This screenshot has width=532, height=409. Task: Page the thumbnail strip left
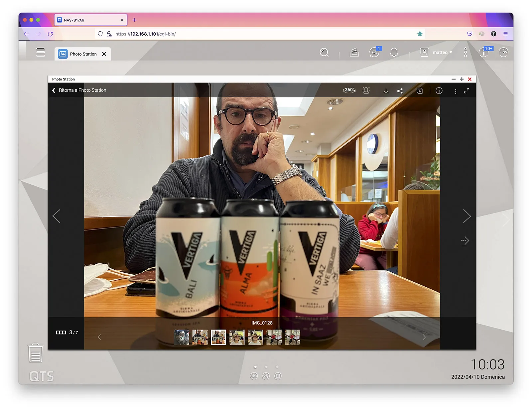click(x=99, y=337)
